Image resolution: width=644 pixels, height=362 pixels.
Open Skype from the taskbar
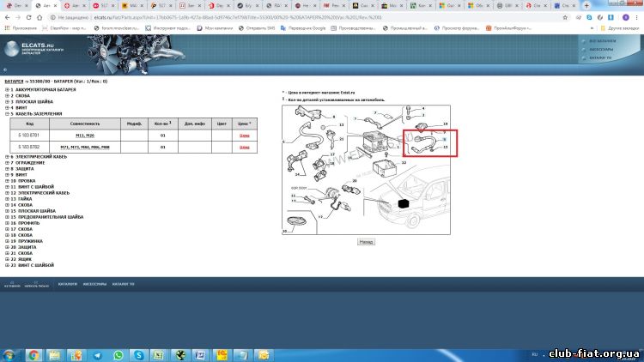[139, 355]
